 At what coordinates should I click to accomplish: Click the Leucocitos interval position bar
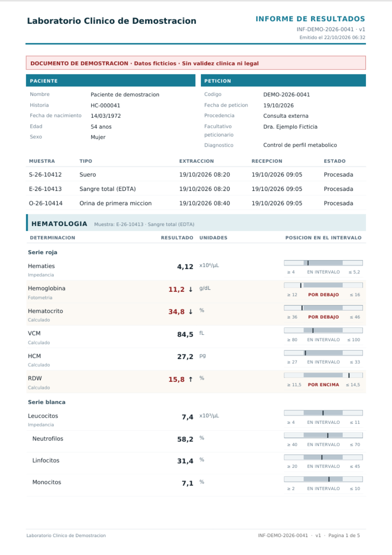tap(323, 413)
